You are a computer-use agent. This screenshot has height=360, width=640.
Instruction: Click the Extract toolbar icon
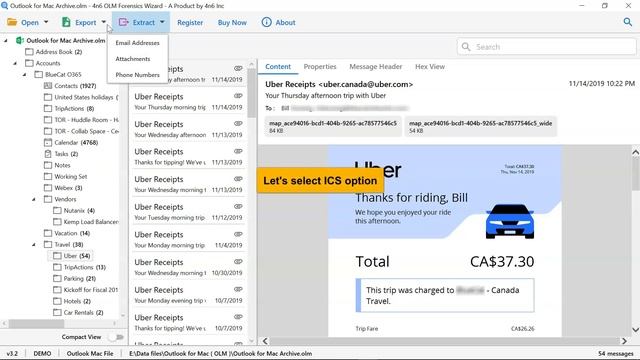[x=123, y=22]
